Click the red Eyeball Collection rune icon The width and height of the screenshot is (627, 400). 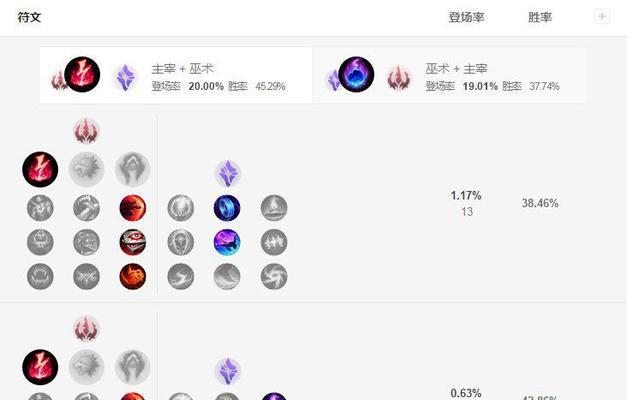[x=133, y=242]
